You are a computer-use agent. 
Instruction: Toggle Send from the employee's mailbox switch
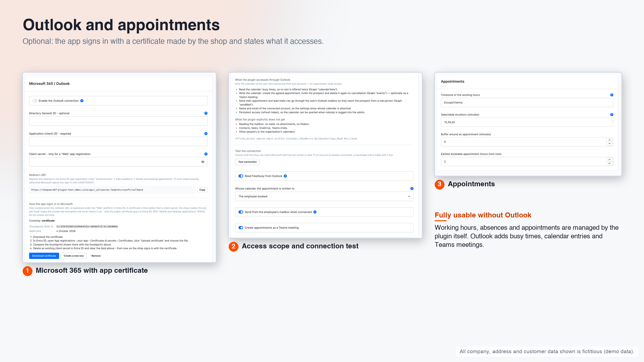coord(241,212)
